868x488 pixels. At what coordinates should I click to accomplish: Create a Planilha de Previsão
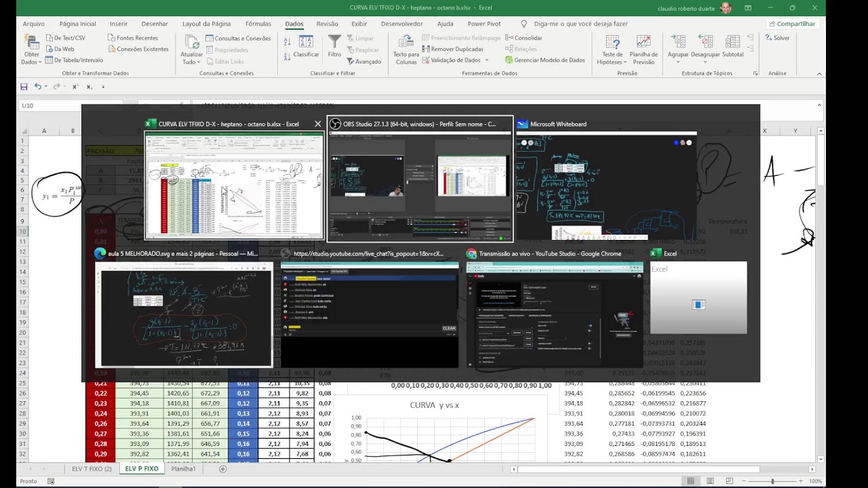tap(644, 50)
